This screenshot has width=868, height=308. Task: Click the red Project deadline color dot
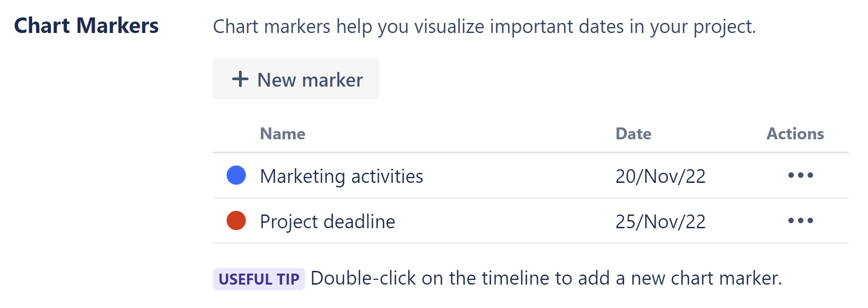236,220
